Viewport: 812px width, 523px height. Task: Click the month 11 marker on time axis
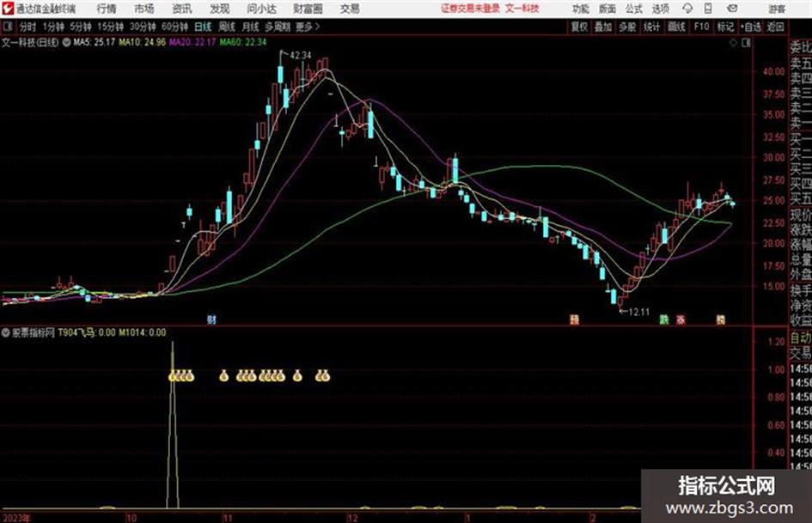pyautogui.click(x=228, y=518)
